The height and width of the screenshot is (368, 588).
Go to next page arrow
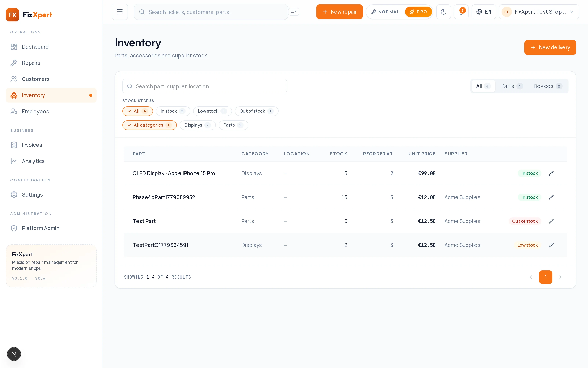coord(560,277)
